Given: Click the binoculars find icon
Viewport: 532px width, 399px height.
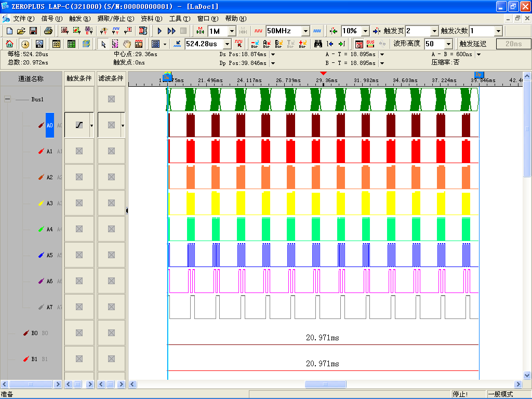Looking at the screenshot, I should coord(318,44).
